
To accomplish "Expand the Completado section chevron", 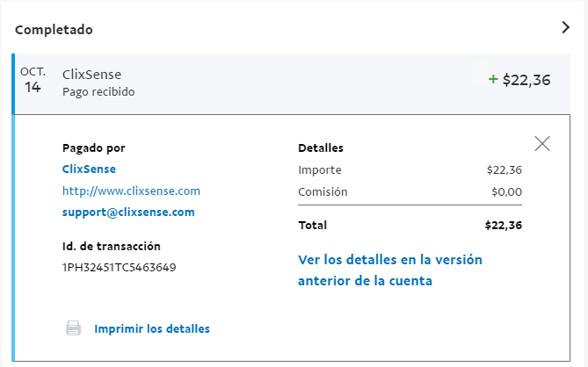I will pos(566,27).
